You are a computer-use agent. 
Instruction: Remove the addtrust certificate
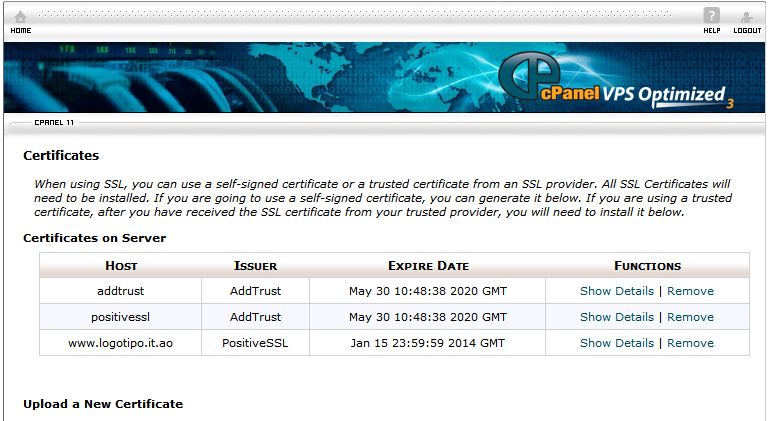690,291
